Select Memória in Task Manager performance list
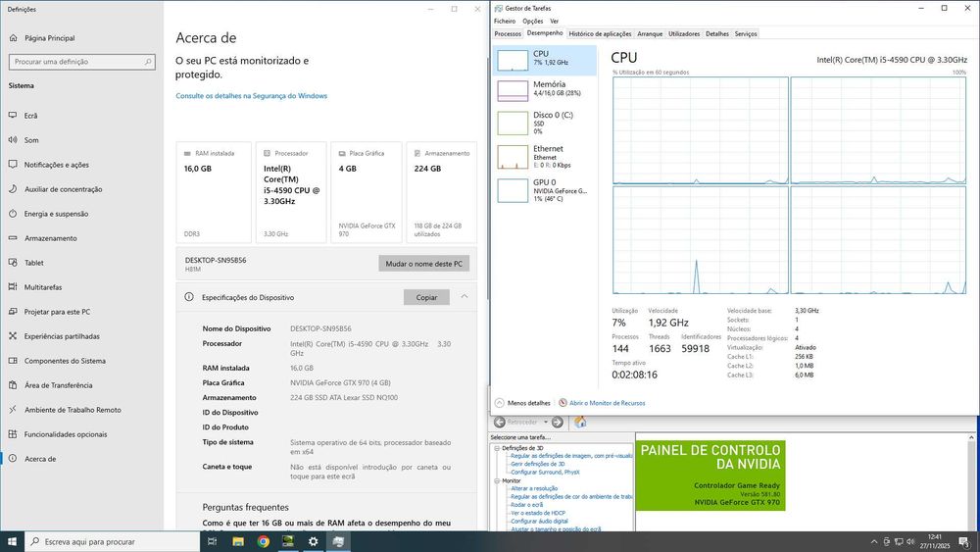Image resolution: width=980 pixels, height=552 pixels. 544,90
